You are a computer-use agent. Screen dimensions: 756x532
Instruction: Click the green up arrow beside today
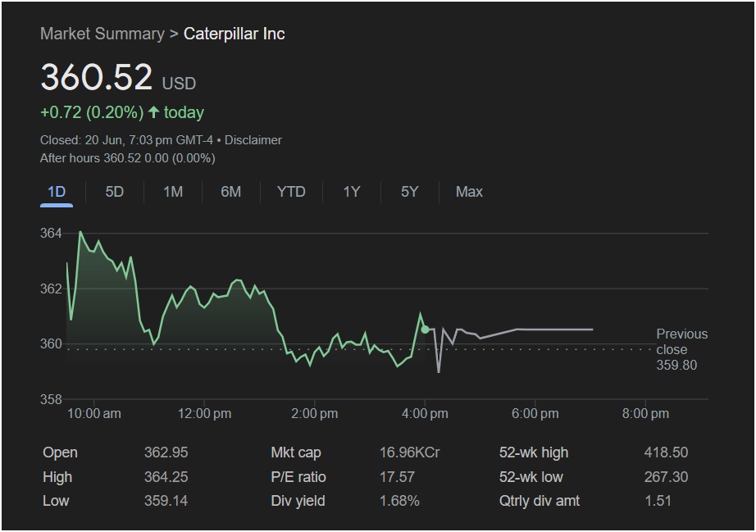coord(153,112)
